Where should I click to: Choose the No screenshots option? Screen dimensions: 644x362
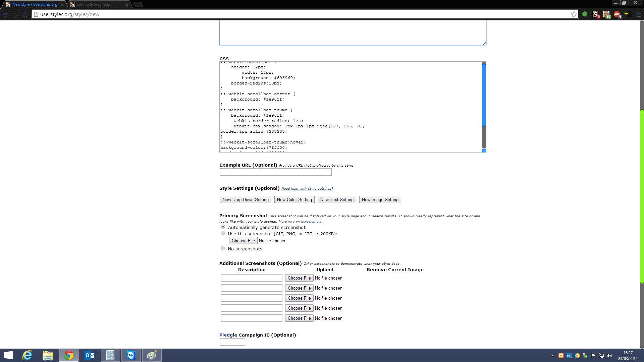tap(223, 248)
